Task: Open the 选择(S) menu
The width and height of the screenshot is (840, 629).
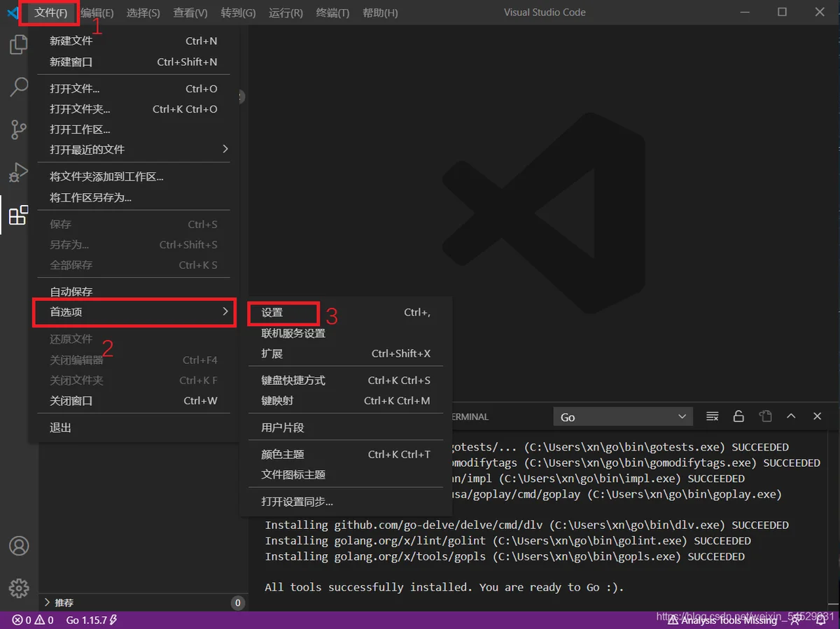Action: (x=143, y=13)
